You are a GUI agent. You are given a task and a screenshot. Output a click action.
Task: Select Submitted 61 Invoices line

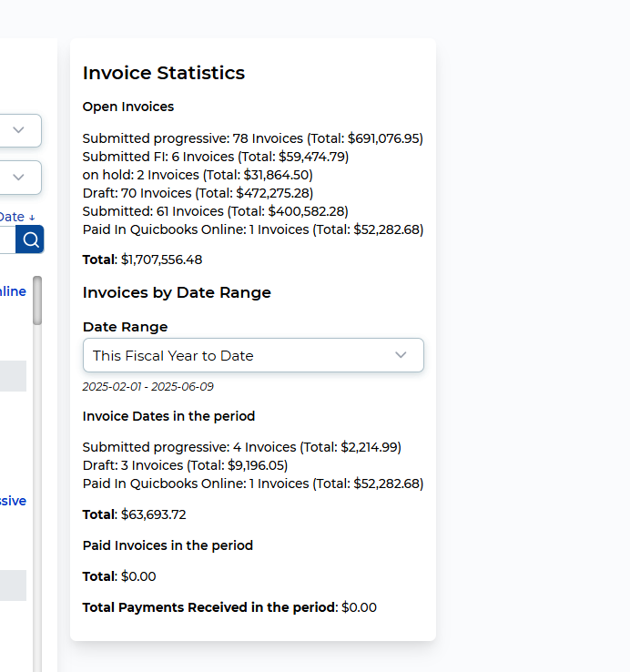[216, 211]
